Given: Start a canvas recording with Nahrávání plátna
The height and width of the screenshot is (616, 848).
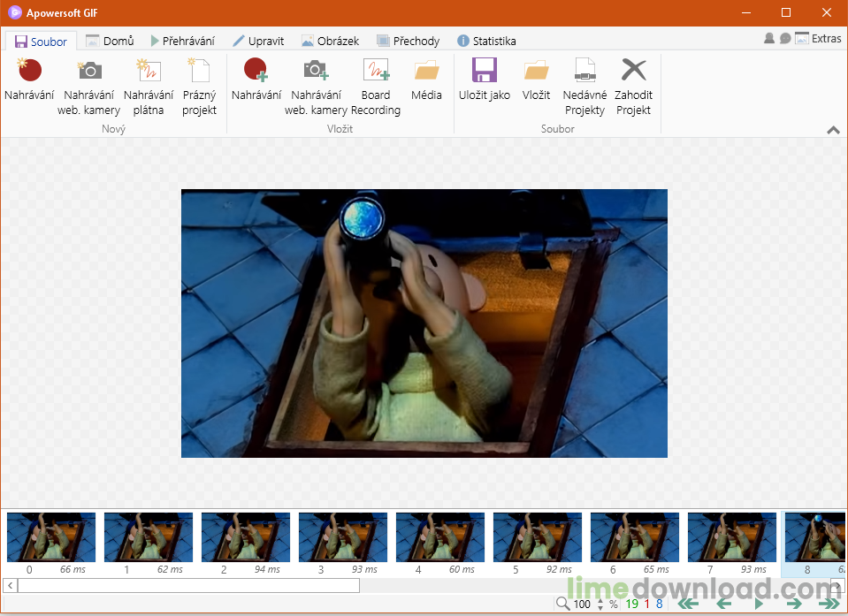Looking at the screenshot, I should [148, 85].
